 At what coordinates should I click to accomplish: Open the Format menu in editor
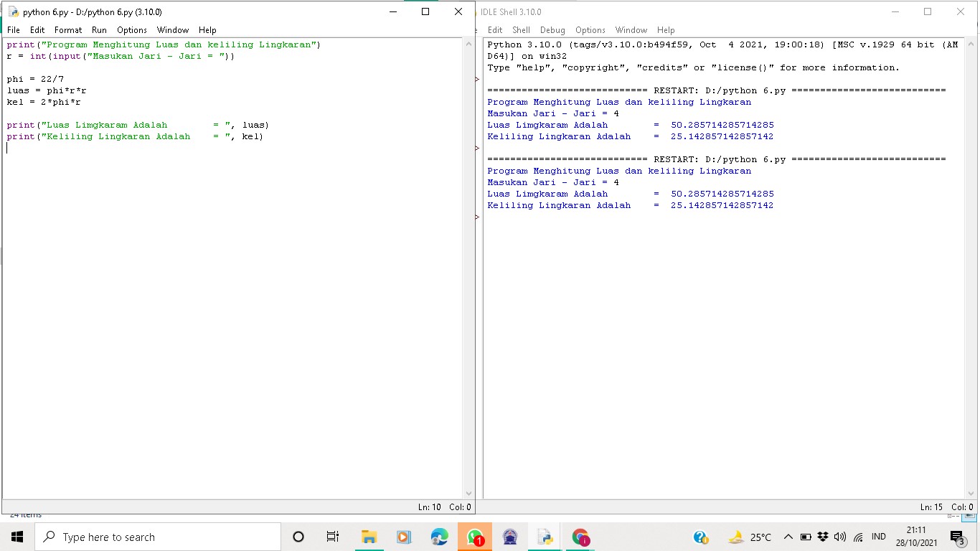(x=68, y=30)
